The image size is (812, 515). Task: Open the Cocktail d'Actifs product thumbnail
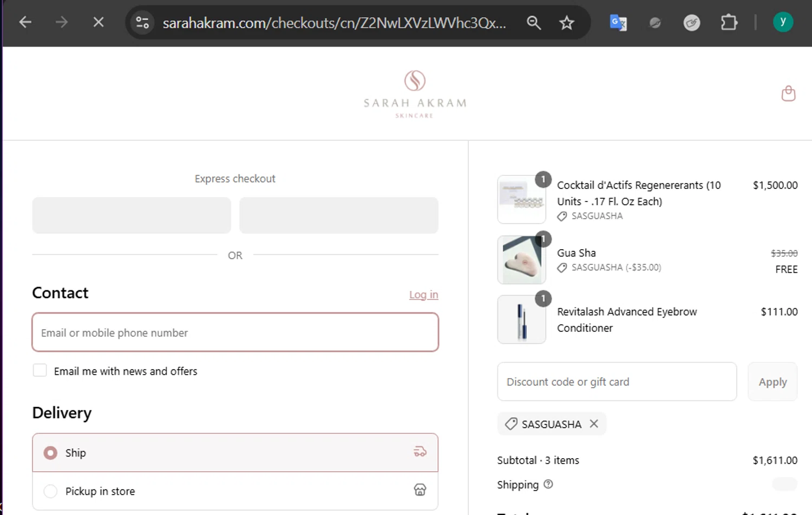(x=522, y=199)
